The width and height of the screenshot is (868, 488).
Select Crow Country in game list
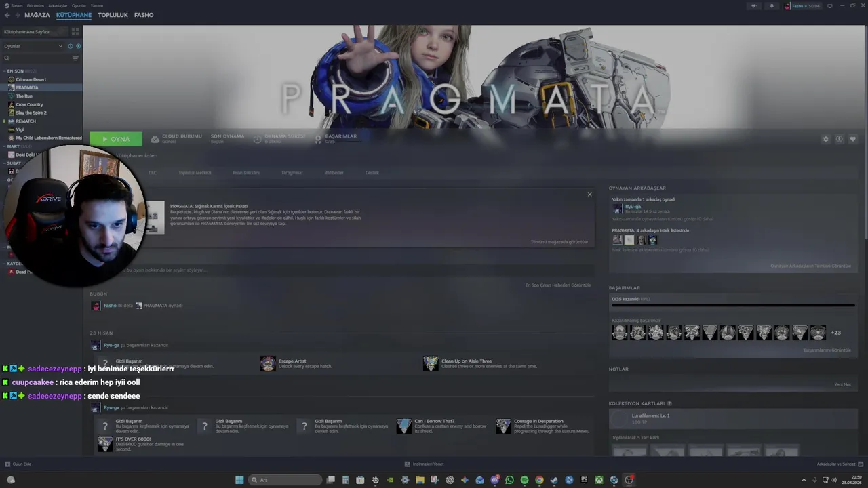point(41,104)
